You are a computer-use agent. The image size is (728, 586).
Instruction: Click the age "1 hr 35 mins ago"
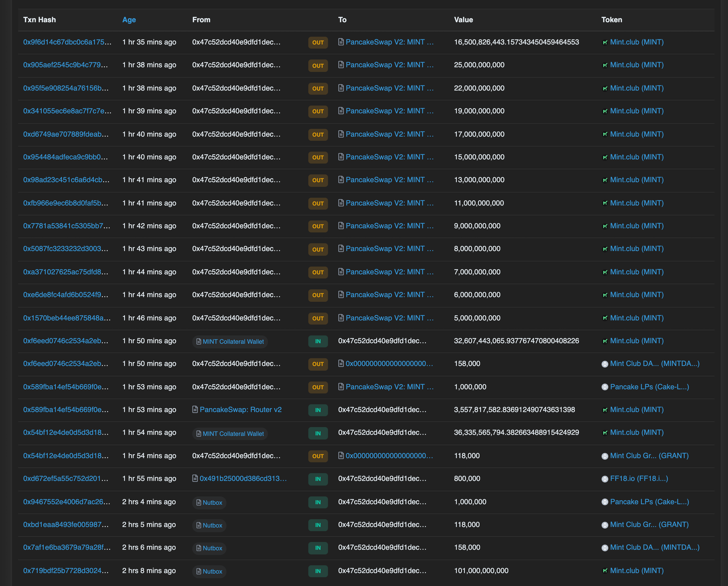click(149, 42)
